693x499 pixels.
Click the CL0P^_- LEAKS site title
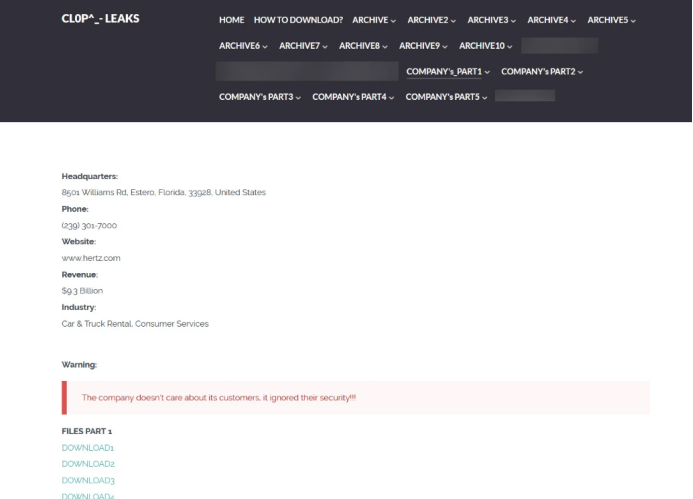pyautogui.click(x=100, y=18)
